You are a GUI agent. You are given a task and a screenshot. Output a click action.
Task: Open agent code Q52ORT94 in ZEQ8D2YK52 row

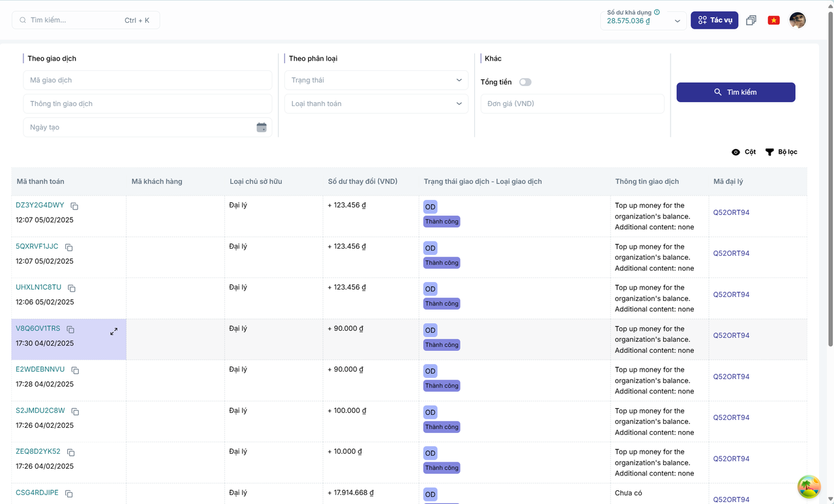[731, 458]
